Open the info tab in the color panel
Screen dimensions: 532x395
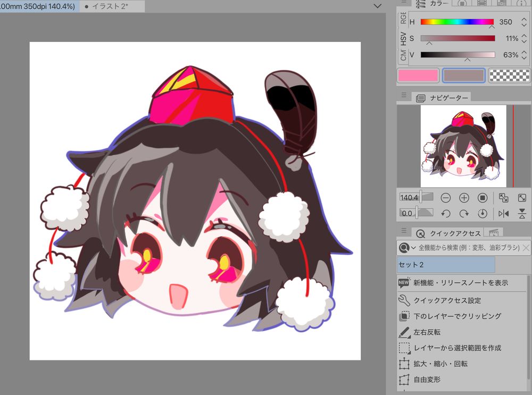click(x=521, y=3)
